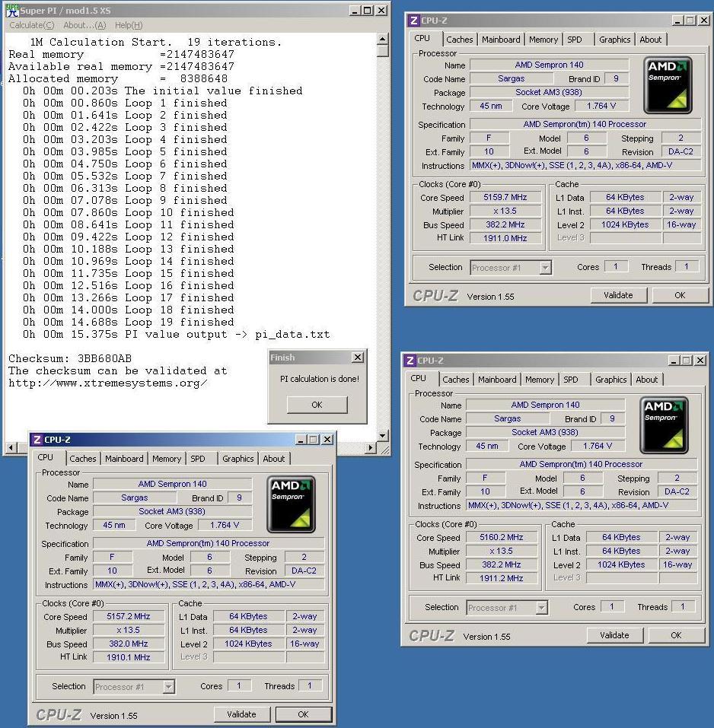
Task: Switch to SPD tab in top-right CPU-Z
Action: coord(575,40)
